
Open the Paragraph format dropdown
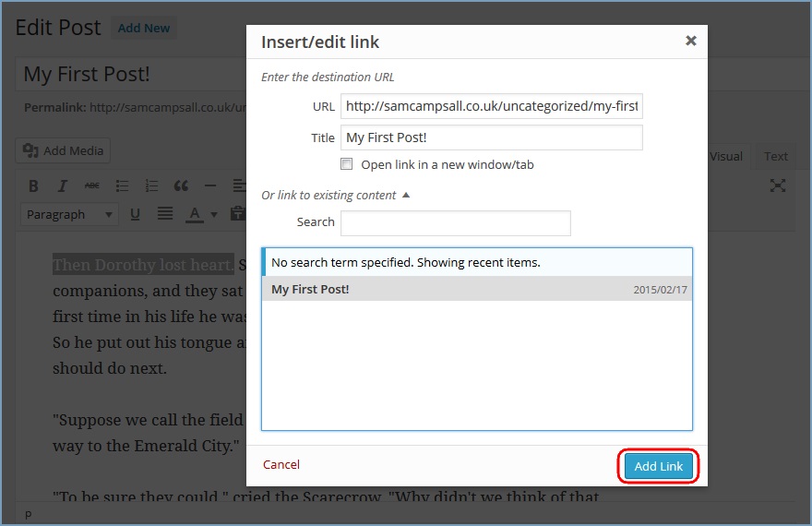(70, 214)
